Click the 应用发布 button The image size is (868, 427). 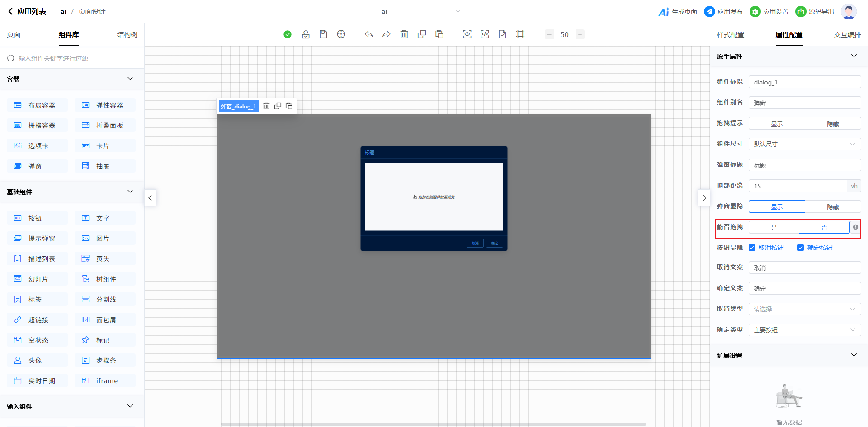coord(723,12)
